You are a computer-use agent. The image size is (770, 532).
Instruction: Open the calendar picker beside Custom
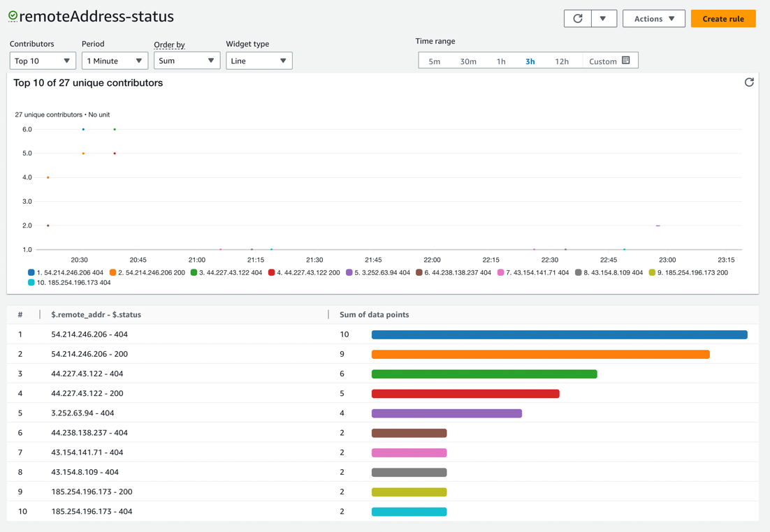(x=627, y=61)
